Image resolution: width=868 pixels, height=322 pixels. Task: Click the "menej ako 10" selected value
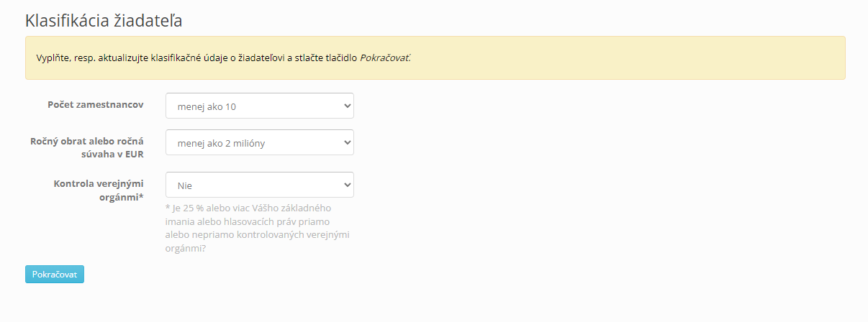pos(207,107)
